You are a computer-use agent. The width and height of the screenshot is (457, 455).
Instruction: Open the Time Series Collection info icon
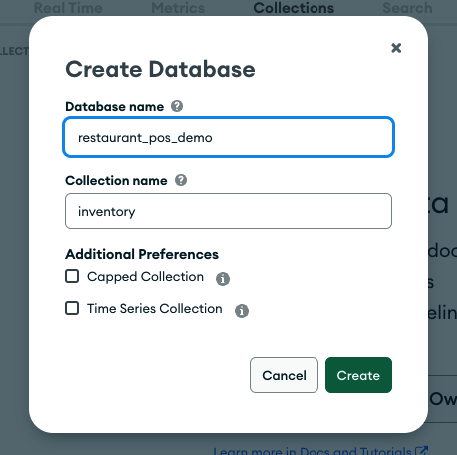(x=242, y=311)
